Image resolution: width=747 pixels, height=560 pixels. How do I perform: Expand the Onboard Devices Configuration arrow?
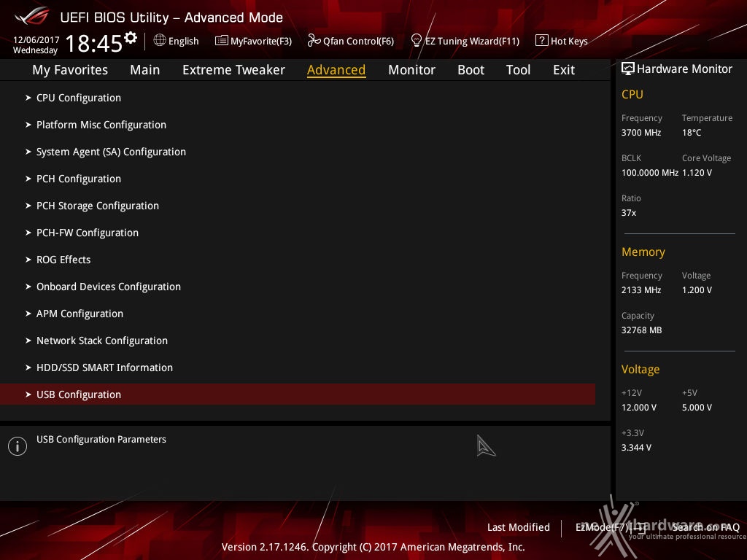pyautogui.click(x=28, y=287)
